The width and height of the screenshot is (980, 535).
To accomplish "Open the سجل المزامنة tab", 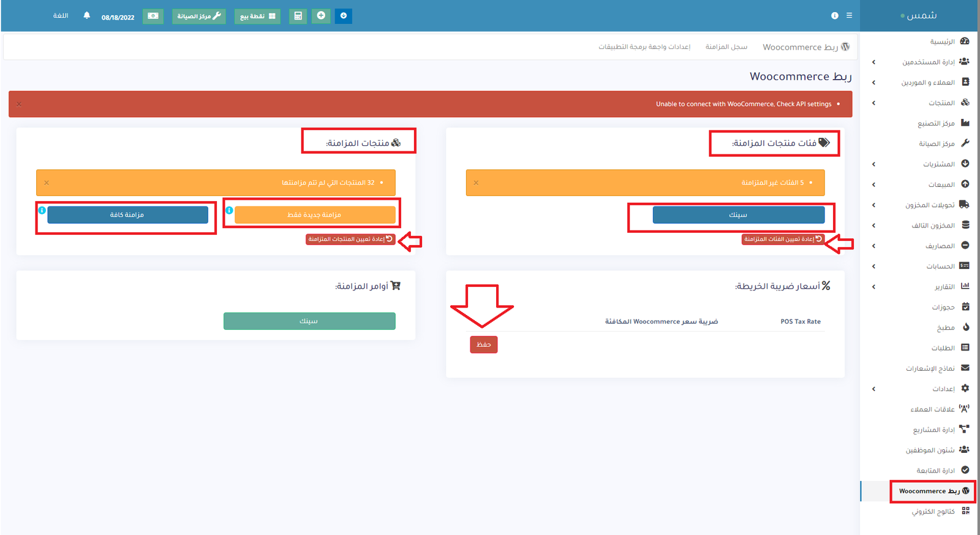I will (x=726, y=47).
